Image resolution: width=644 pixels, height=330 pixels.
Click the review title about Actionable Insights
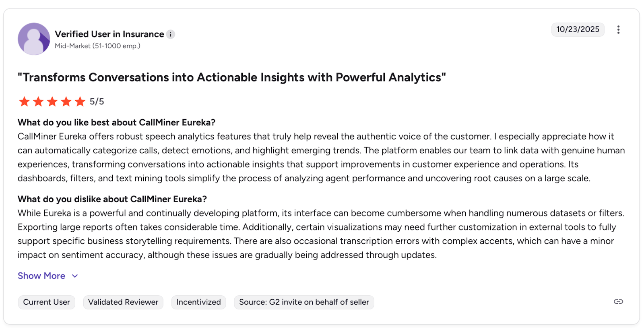tap(232, 77)
